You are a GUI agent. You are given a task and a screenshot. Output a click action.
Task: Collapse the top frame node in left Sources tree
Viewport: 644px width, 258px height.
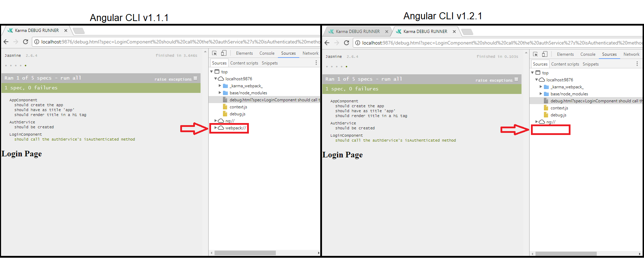click(x=211, y=72)
